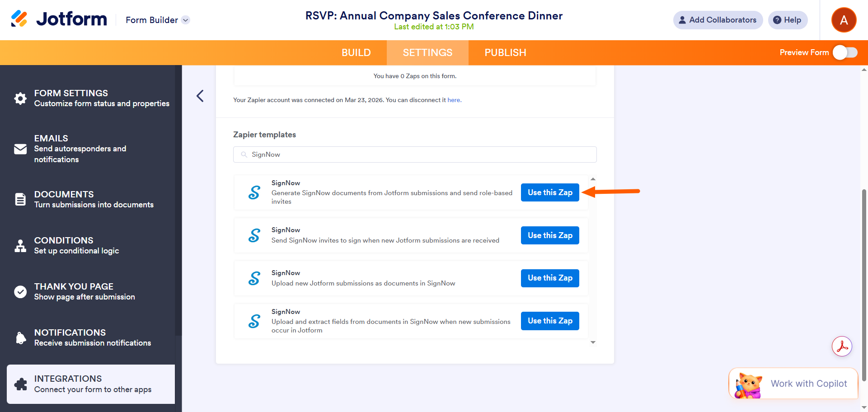Click the Conditions hierarchy icon
868x412 pixels.
[20, 246]
